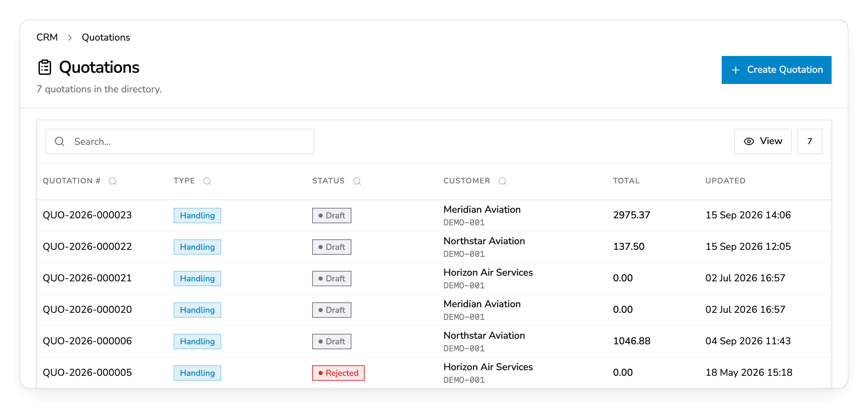Screen dimensions: 868x408
Task: Open quotation QUO-2026-000023 row
Action: 434,216
